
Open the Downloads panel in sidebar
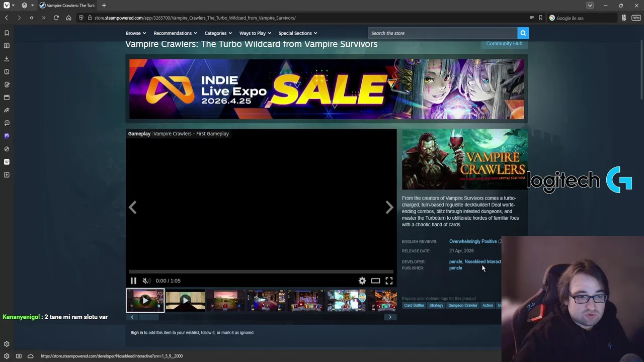[7, 59]
